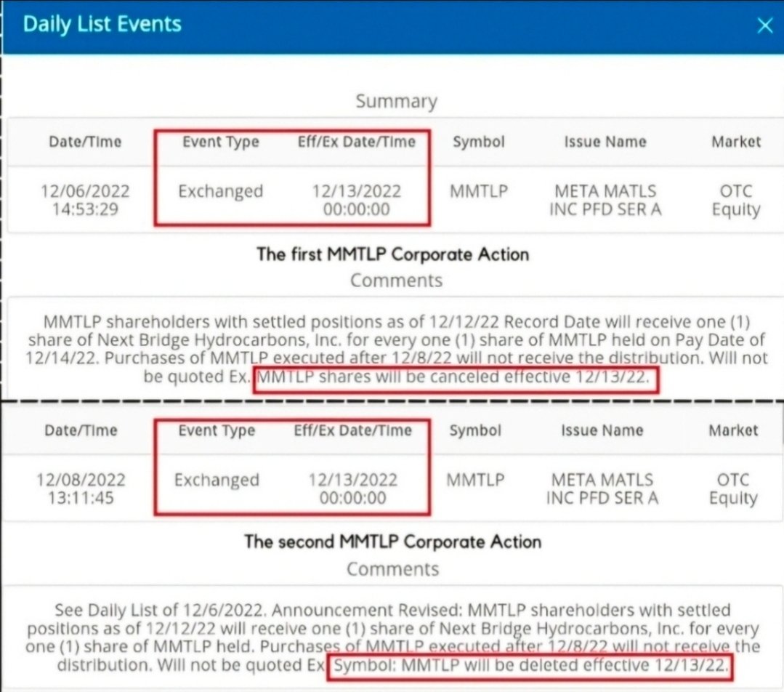
Task: Click META MATLS issue name, second table
Action: (602, 489)
